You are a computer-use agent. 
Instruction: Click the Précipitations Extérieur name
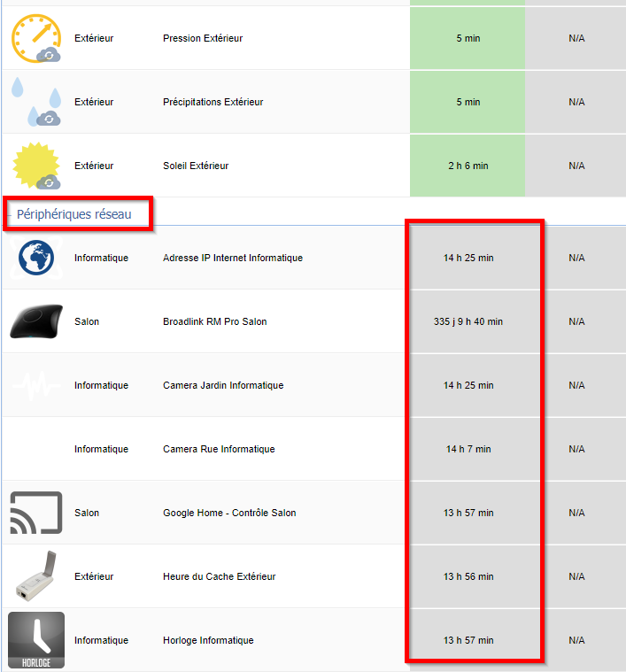click(x=213, y=102)
